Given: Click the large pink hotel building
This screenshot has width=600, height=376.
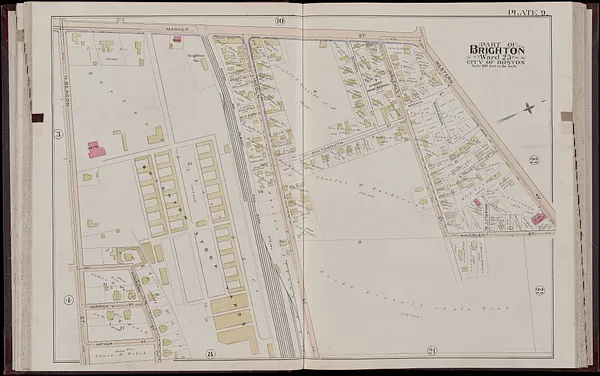Looking at the screenshot, I should [x=96, y=149].
